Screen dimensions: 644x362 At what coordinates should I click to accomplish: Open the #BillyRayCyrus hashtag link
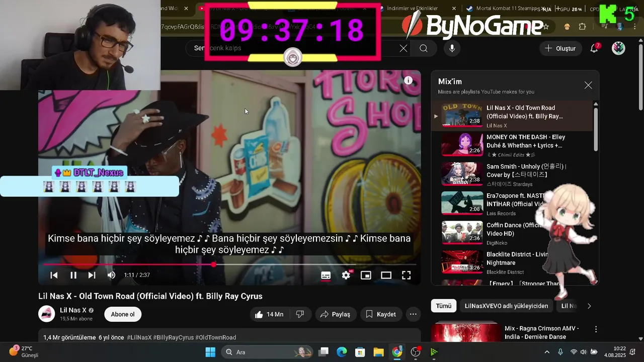173,337
